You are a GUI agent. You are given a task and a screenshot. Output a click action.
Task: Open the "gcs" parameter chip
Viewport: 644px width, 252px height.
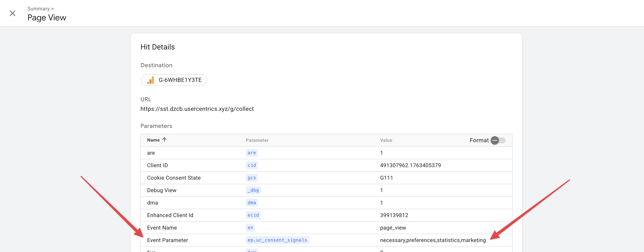(x=252, y=178)
